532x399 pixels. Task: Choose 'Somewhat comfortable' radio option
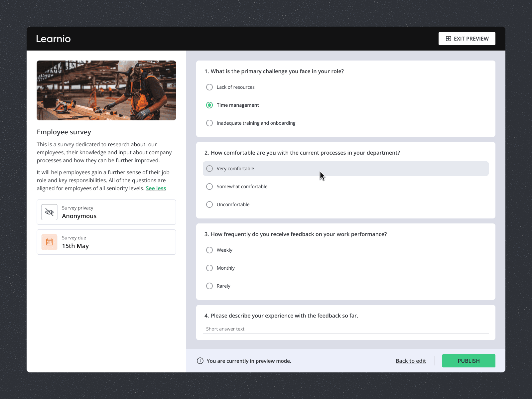(209, 187)
